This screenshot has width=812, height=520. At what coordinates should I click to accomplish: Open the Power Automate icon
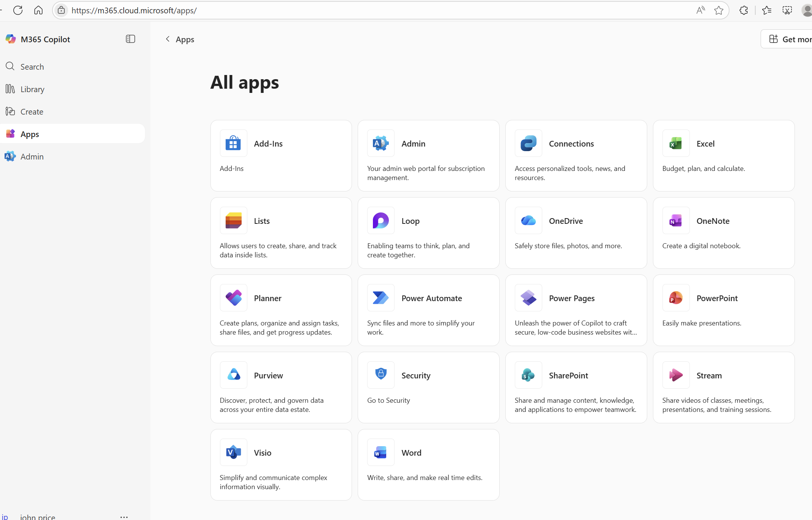point(381,298)
